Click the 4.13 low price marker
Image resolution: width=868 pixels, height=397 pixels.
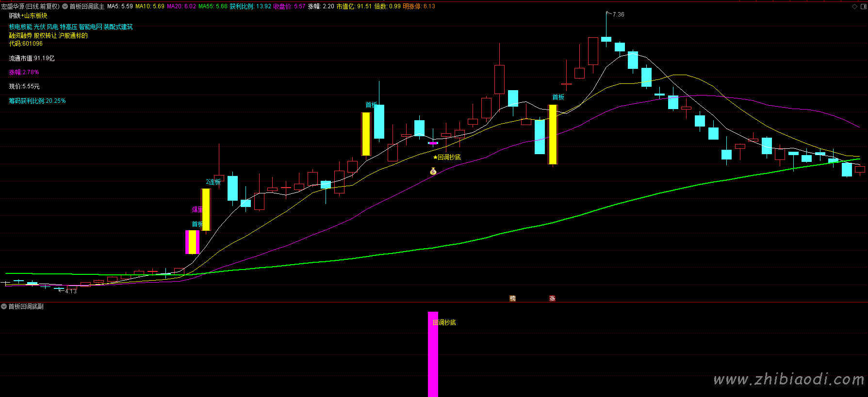click(71, 291)
